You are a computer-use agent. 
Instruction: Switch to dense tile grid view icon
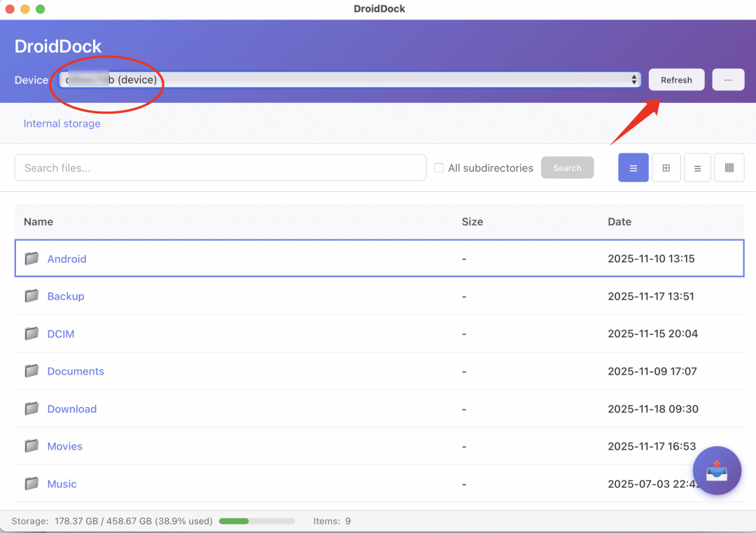coord(729,168)
